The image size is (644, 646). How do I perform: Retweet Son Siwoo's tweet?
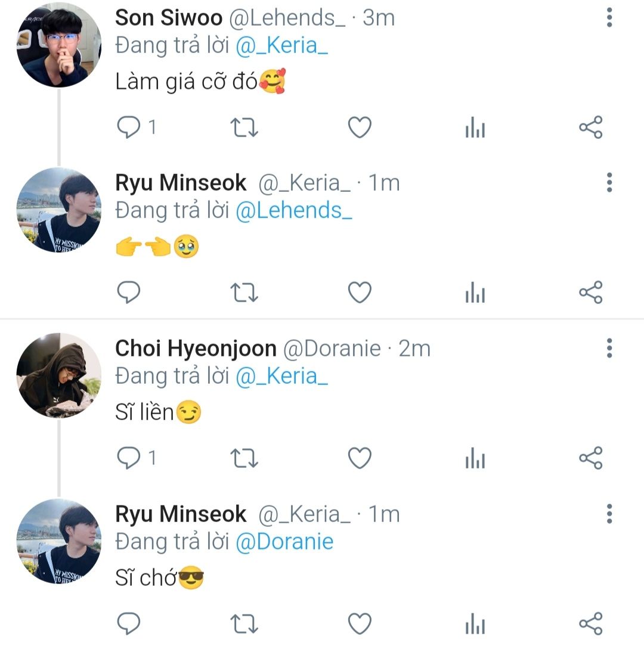[x=244, y=128]
